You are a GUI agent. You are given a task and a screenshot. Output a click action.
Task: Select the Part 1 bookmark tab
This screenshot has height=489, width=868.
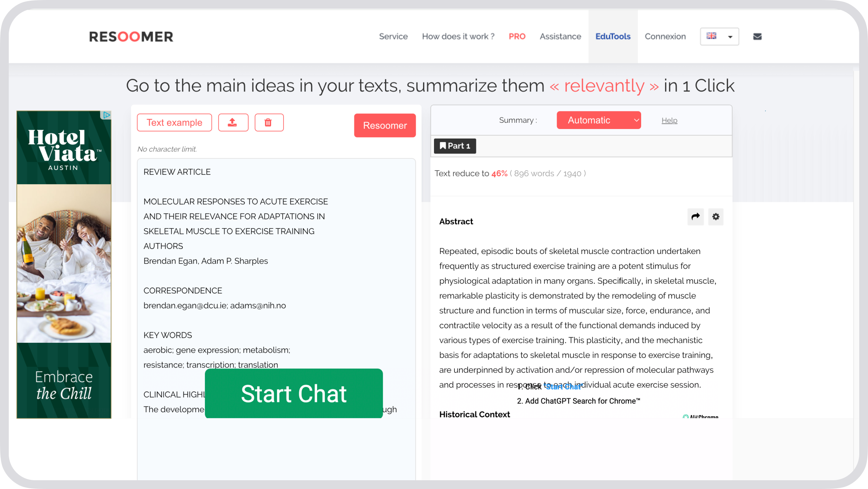(455, 146)
